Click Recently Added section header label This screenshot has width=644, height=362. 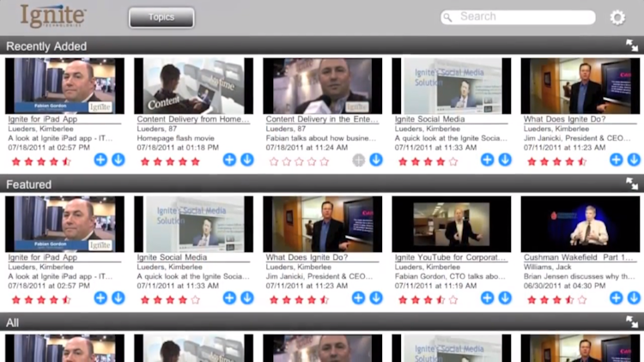46,46
